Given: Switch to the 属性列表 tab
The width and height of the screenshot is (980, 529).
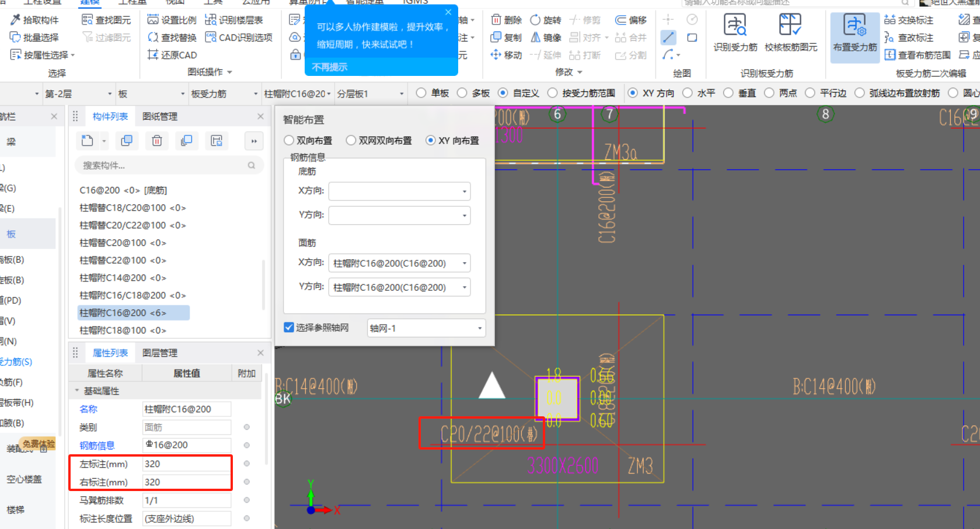Looking at the screenshot, I should pyautogui.click(x=110, y=353).
